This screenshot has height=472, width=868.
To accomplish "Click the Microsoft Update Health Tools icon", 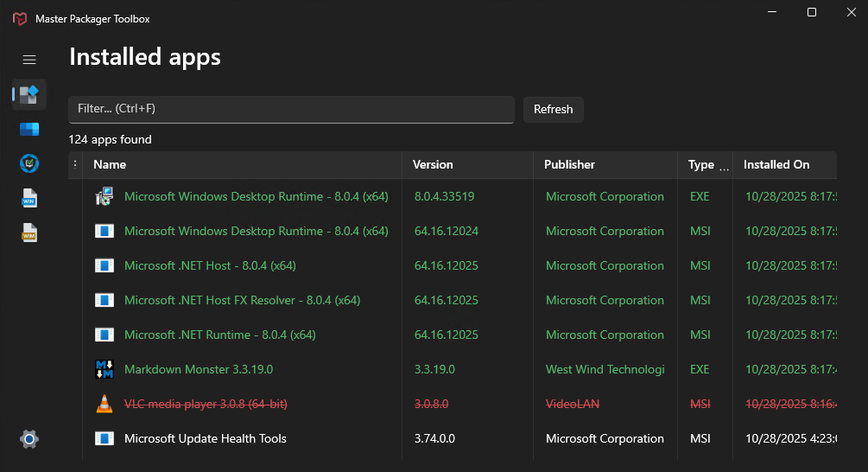I will pyautogui.click(x=104, y=438).
